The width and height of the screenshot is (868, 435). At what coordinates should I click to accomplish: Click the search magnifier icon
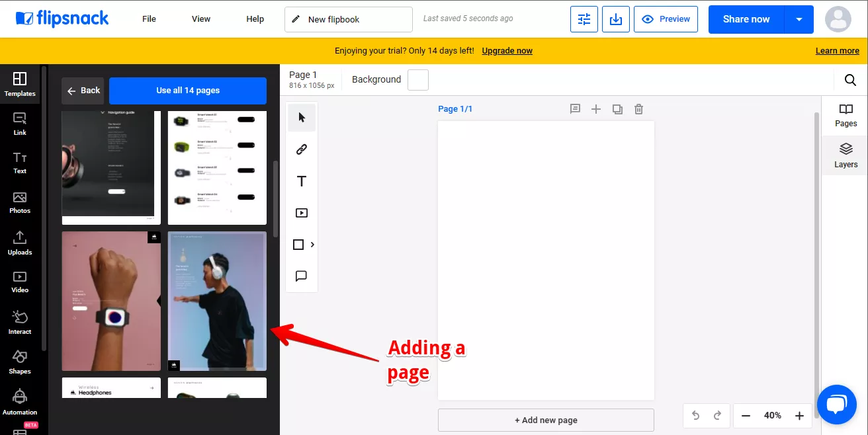click(x=850, y=80)
